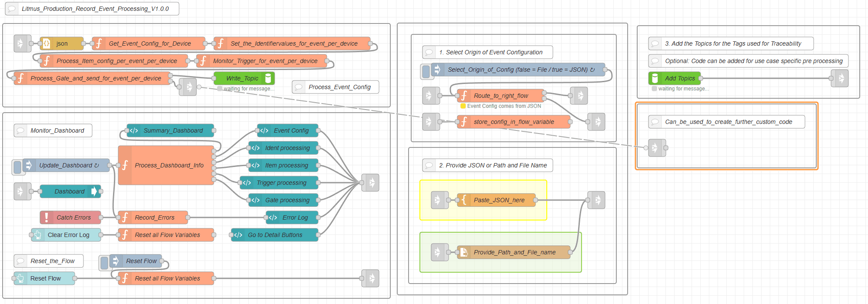The height and width of the screenshot is (304, 868).
Task: Click the Add Topics node's database icon
Action: (655, 78)
